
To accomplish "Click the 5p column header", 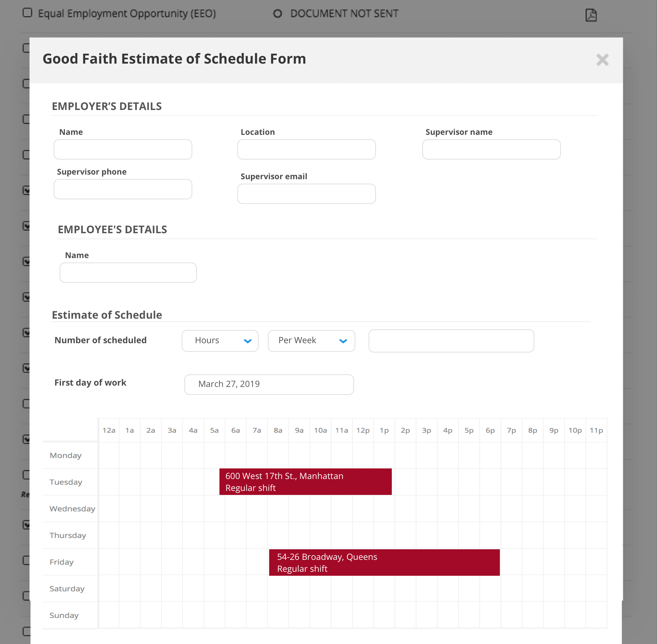I will point(469,431).
